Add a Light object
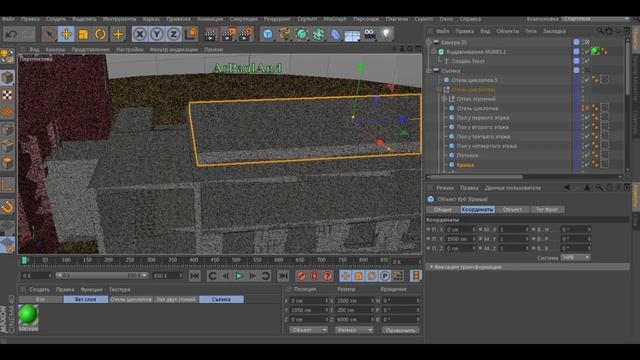 (386, 34)
